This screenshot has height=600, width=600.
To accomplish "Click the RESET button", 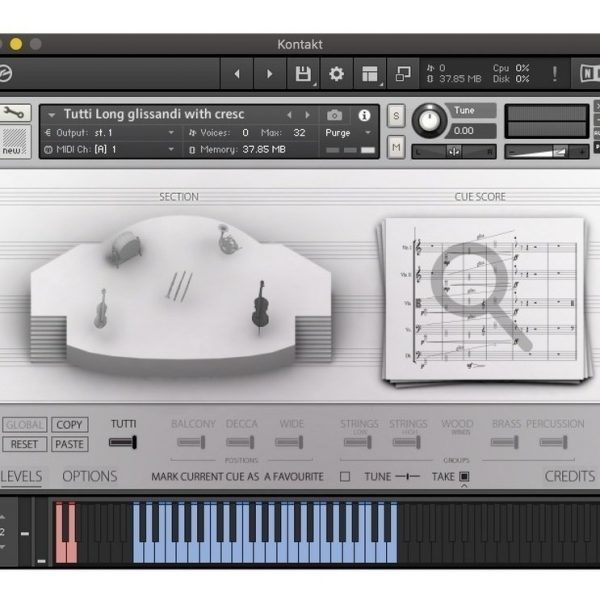I will (25, 444).
